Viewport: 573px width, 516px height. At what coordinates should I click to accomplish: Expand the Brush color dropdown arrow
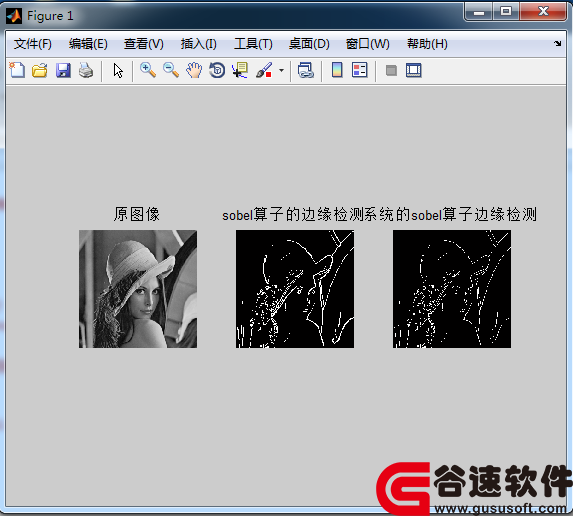coord(281,71)
